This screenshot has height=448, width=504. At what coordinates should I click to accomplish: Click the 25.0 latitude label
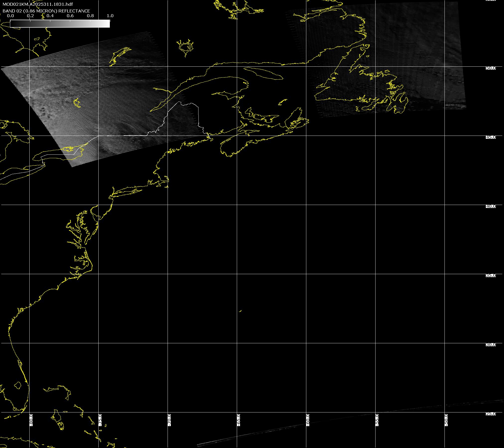point(491,414)
